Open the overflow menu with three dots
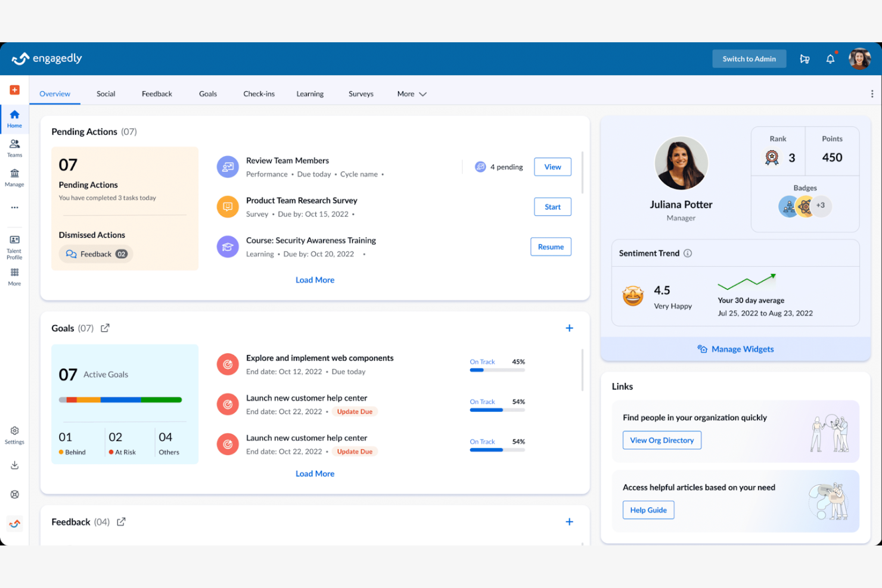 coord(872,94)
